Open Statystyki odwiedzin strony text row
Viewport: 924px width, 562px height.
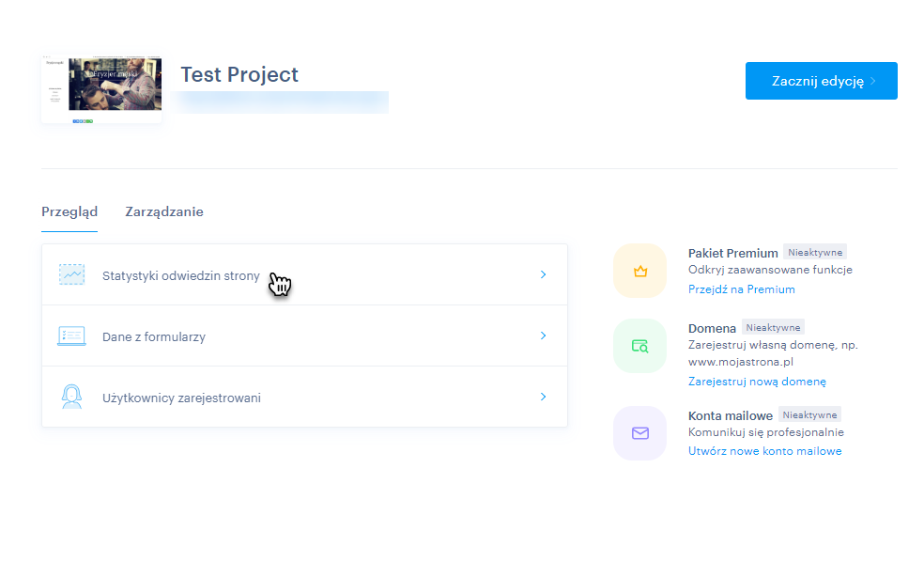[x=304, y=274]
